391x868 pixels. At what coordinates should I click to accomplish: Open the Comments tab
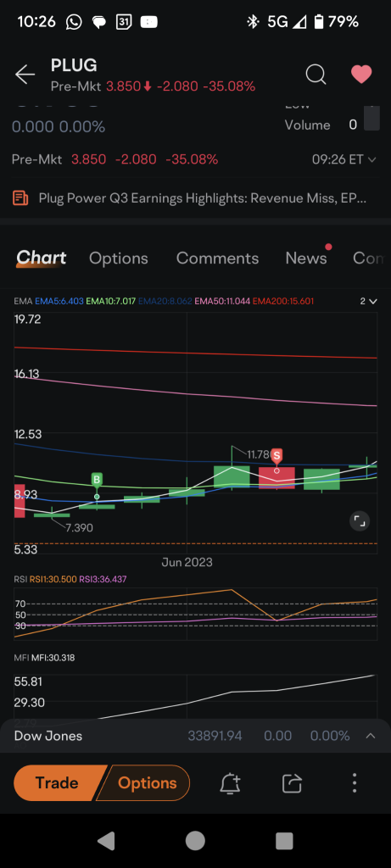pos(217,259)
